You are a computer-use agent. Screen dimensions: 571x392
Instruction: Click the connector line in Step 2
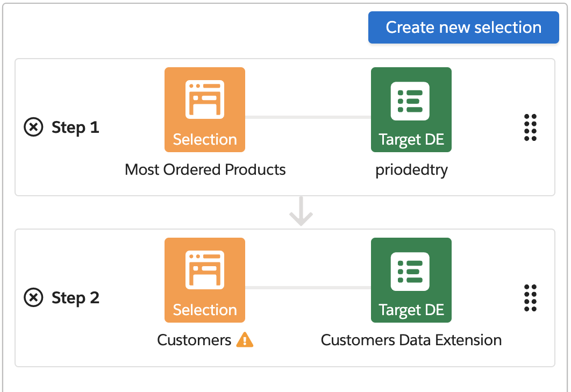[308, 287]
